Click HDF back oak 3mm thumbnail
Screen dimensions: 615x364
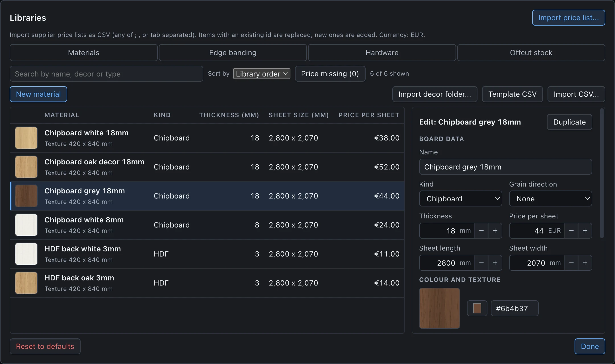coord(26,283)
